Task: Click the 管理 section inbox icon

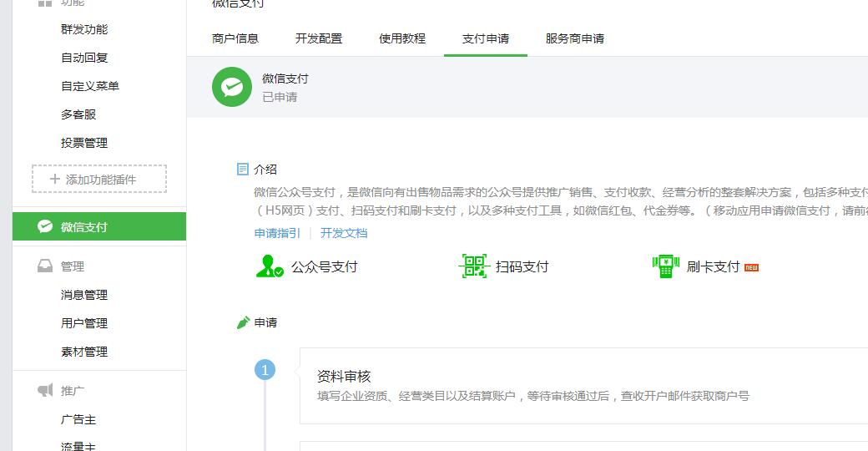Action: click(45, 266)
